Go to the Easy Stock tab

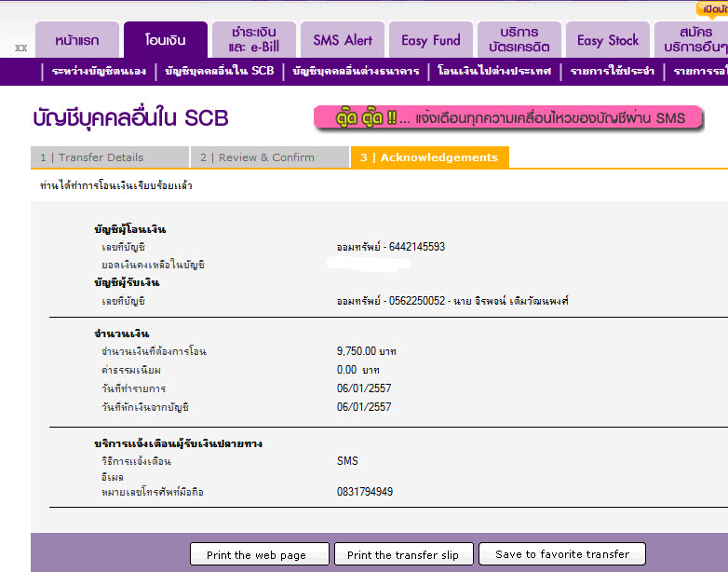click(x=608, y=40)
